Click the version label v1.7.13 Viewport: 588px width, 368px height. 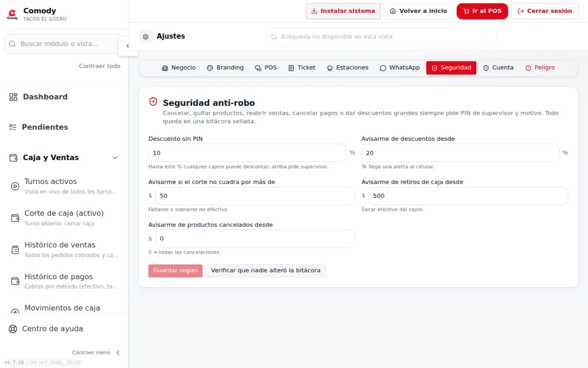point(14,363)
